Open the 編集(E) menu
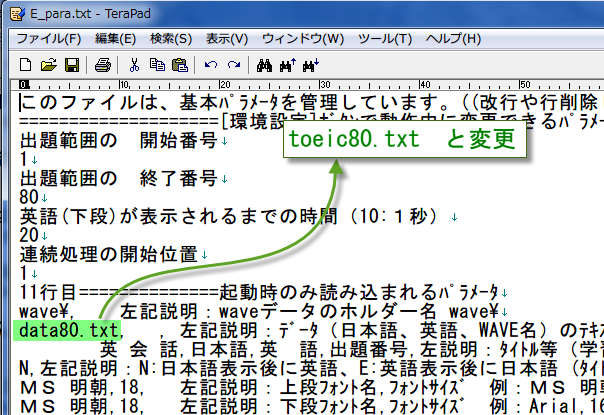The image size is (604, 415). coord(115,38)
